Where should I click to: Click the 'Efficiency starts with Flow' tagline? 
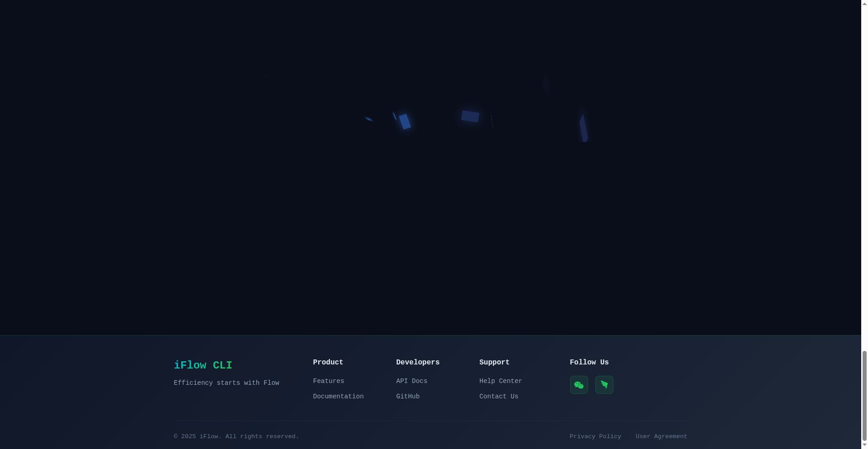point(226,383)
